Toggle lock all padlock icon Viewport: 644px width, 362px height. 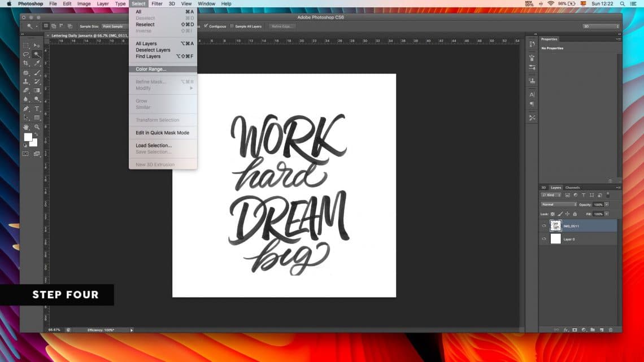pos(575,214)
